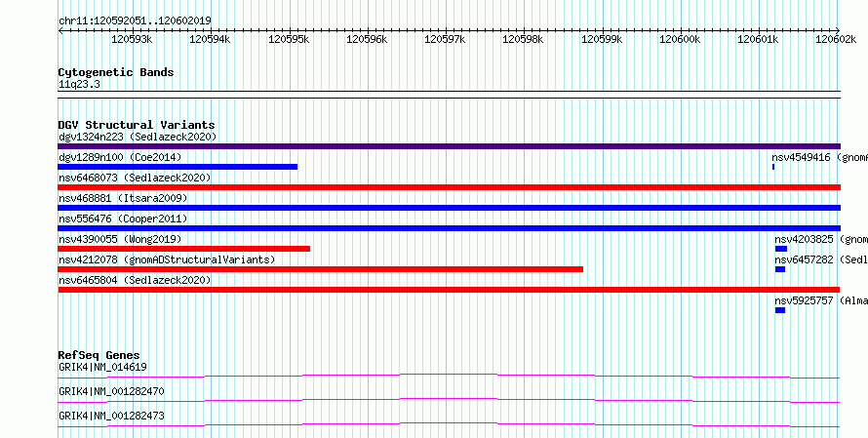This screenshot has width=868, height=438.
Task: Select the dgv1289n100 blue variant bar
Action: pos(178,167)
